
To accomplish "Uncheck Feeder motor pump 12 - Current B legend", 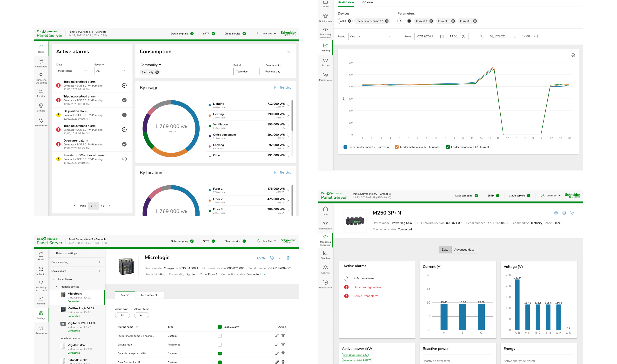I will [x=396, y=147].
